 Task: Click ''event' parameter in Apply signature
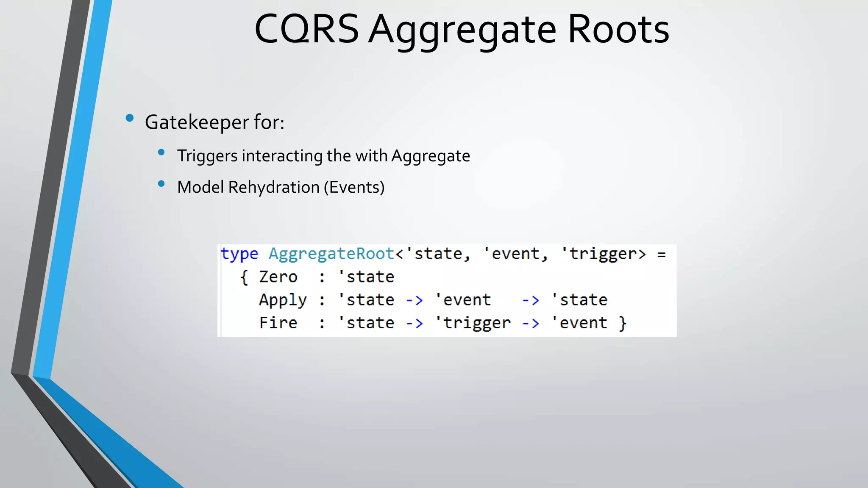463,300
